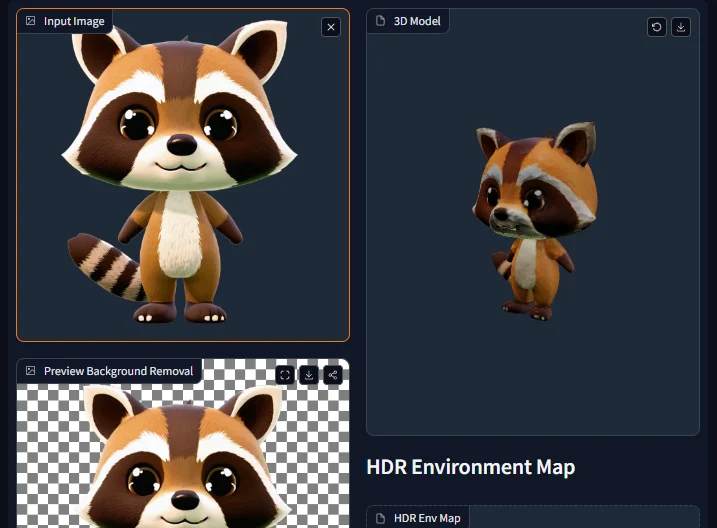Click the raccoon in the input image

pos(180,170)
